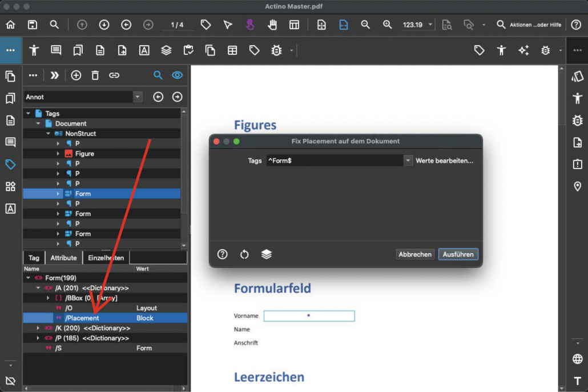Click the link icon in the tags panel

point(114,75)
